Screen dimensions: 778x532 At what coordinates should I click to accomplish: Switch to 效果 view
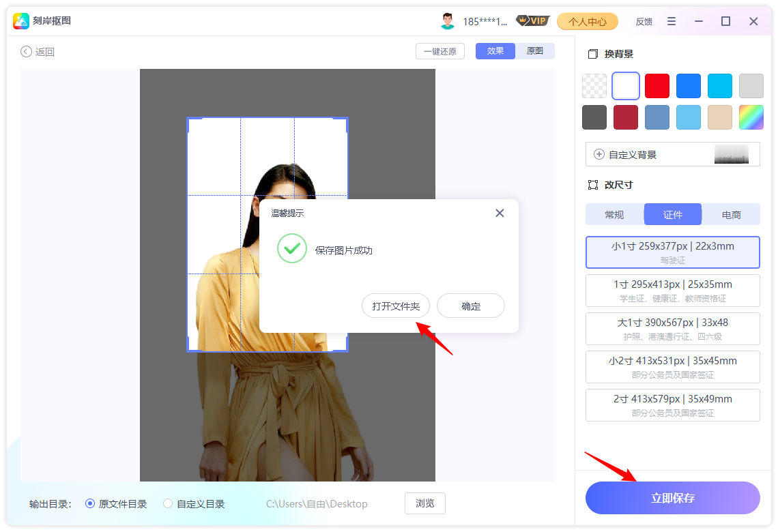pyautogui.click(x=495, y=51)
